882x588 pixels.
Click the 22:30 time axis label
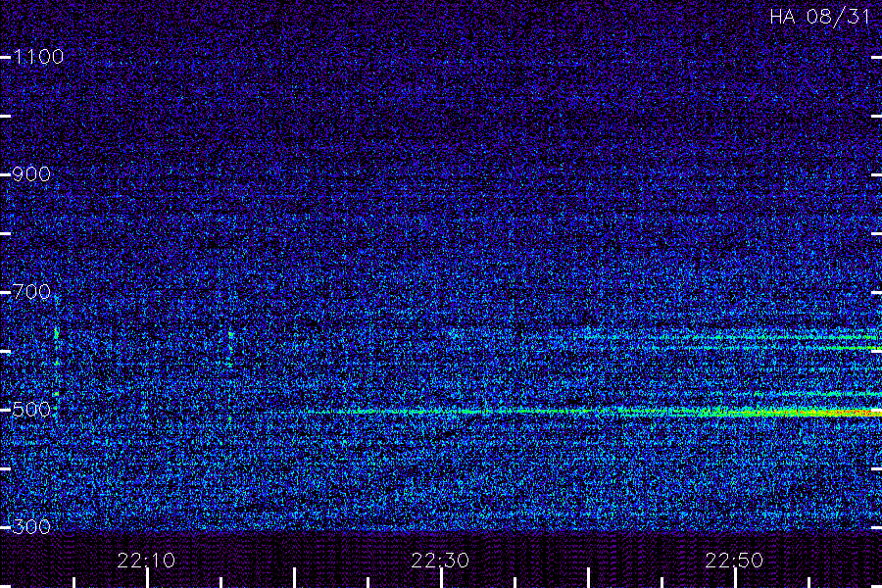440,561
